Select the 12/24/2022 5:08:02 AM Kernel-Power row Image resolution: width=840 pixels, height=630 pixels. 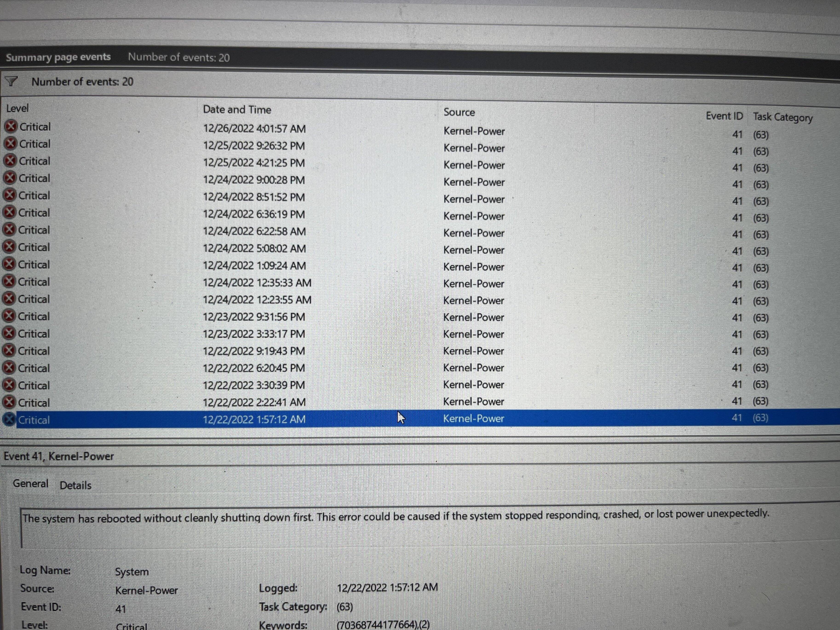point(474,250)
